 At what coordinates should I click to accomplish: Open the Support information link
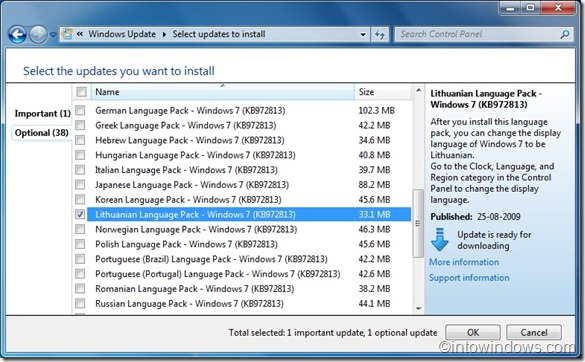pyautogui.click(x=469, y=278)
